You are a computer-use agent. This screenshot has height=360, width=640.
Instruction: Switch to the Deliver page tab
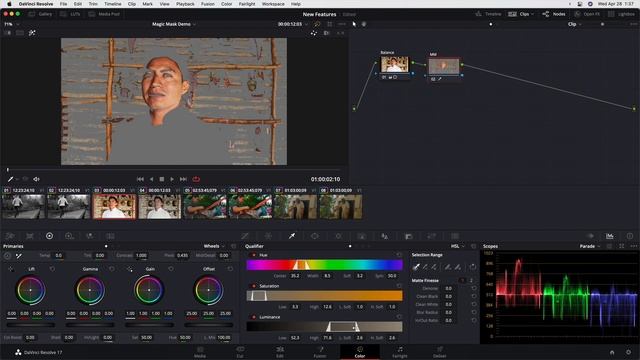click(x=440, y=352)
